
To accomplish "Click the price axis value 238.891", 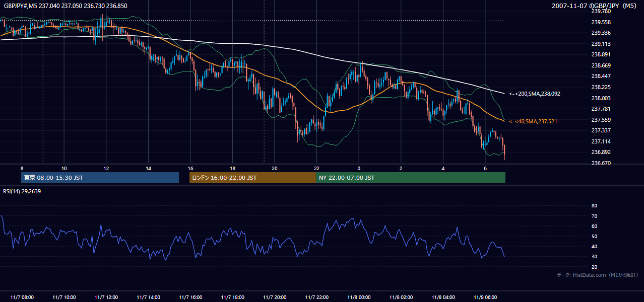I will tap(601, 54).
